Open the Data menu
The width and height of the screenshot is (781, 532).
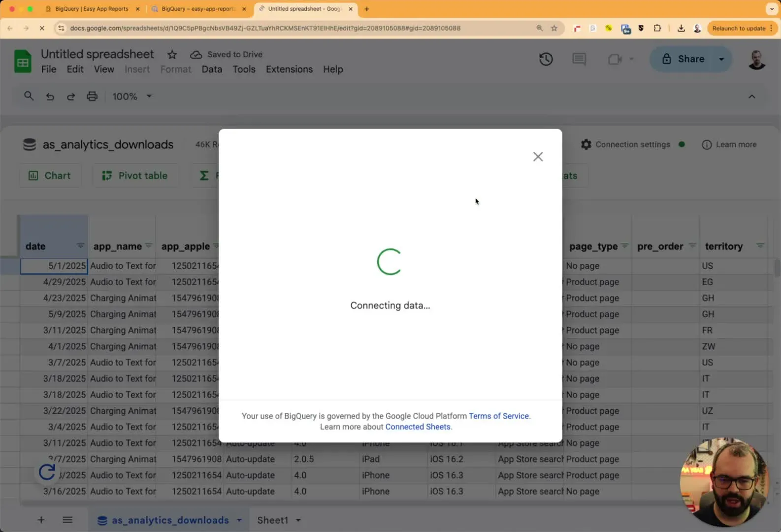[212, 69]
